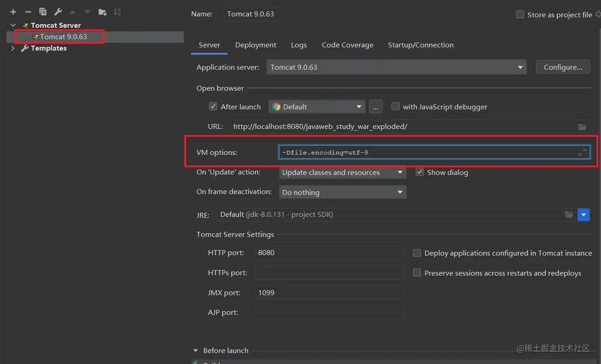Switch to the Deployment tab
Image resolution: width=601 pixels, height=364 pixels.
point(256,45)
